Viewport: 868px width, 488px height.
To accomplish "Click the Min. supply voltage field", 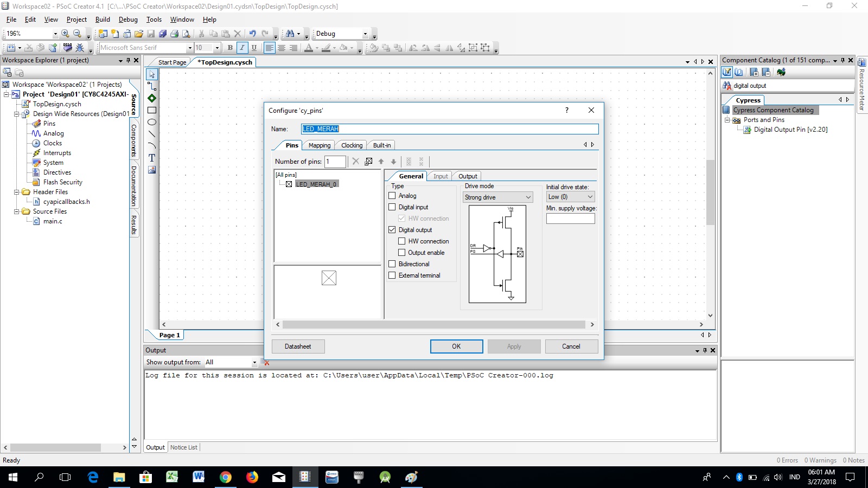I will click(570, 219).
